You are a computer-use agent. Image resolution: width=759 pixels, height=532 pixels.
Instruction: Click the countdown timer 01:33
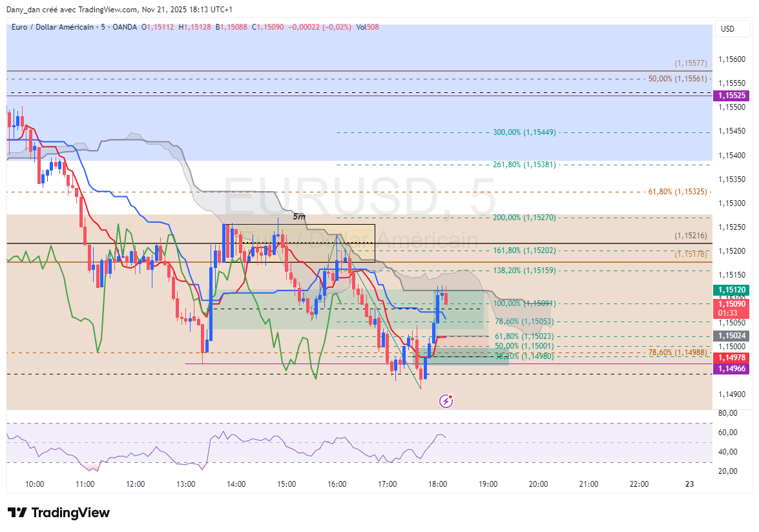[729, 313]
